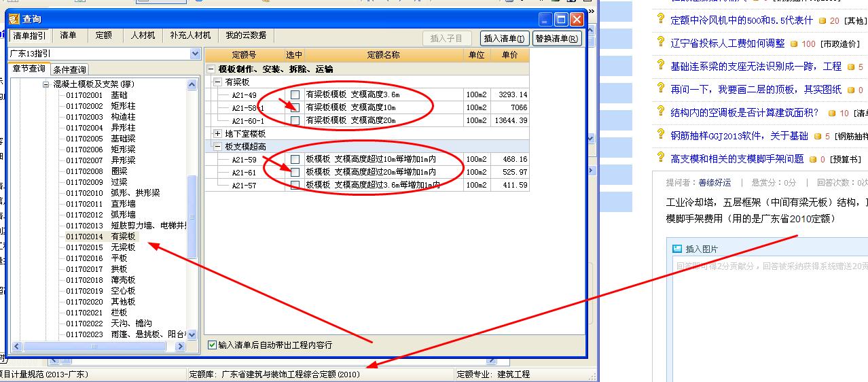Open the 补充人材机 tab

[x=190, y=35]
